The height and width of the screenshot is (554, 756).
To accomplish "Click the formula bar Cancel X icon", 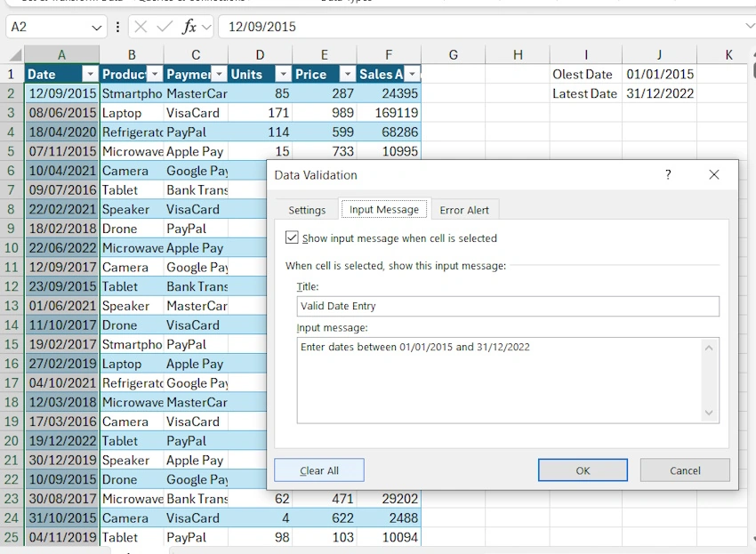I will (x=141, y=27).
